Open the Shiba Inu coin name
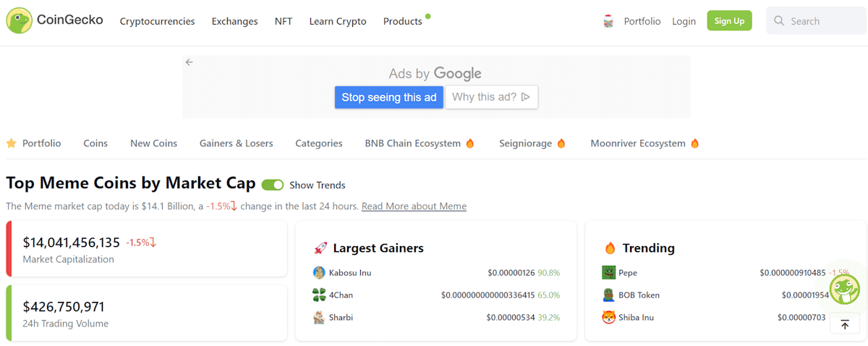Viewport: 868px width, 346px height. pyautogui.click(x=636, y=317)
